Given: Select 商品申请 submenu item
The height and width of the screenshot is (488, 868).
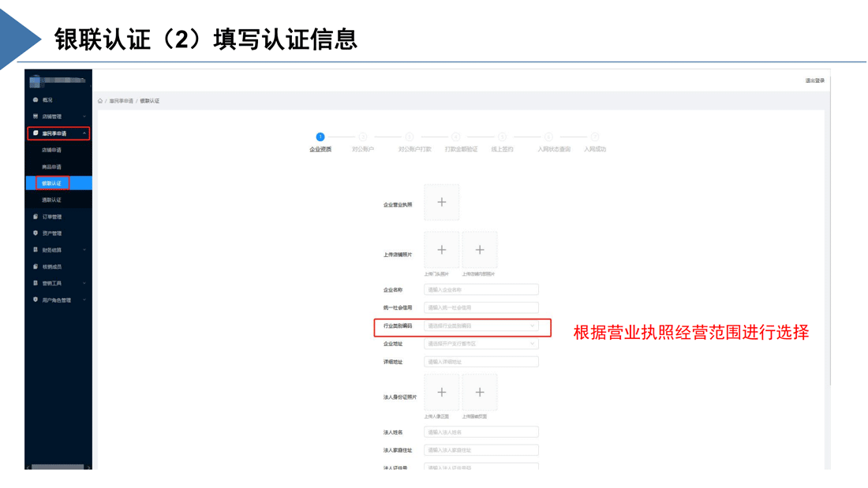Looking at the screenshot, I should [51, 166].
